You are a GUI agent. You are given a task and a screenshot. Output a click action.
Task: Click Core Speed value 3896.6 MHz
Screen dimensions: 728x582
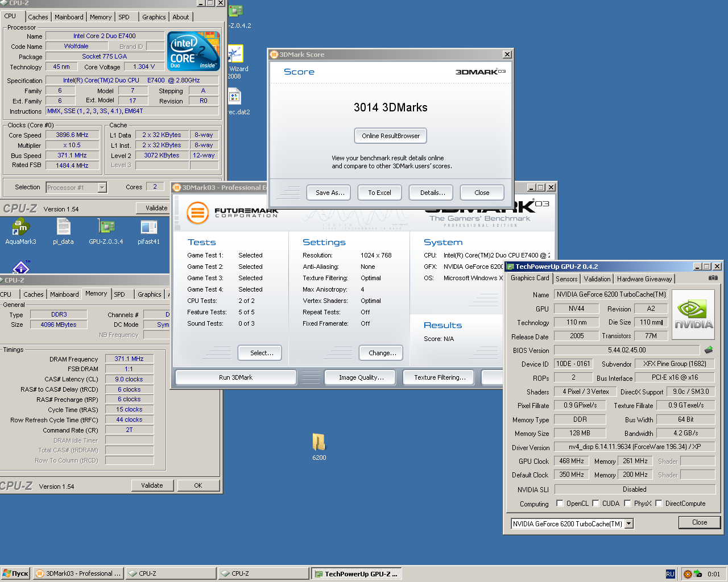[72, 135]
